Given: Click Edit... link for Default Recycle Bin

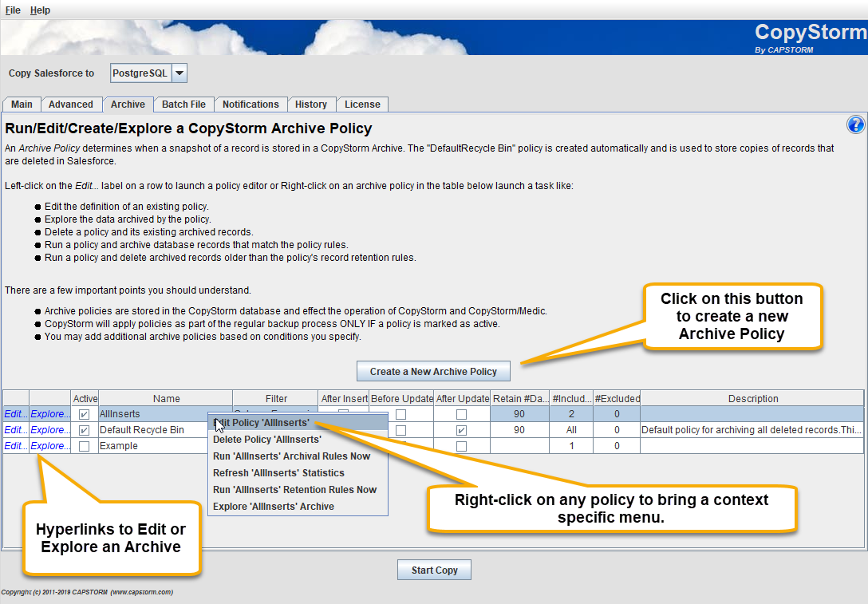Looking at the screenshot, I should [x=15, y=429].
